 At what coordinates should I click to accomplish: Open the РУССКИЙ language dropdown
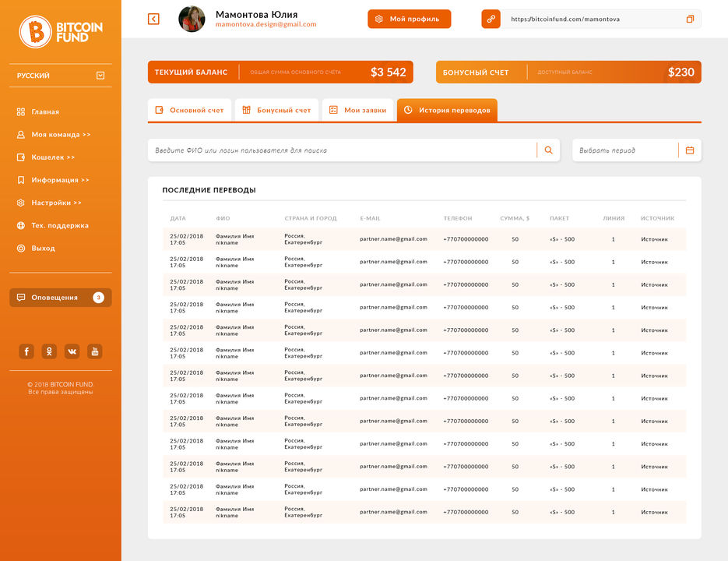click(61, 76)
